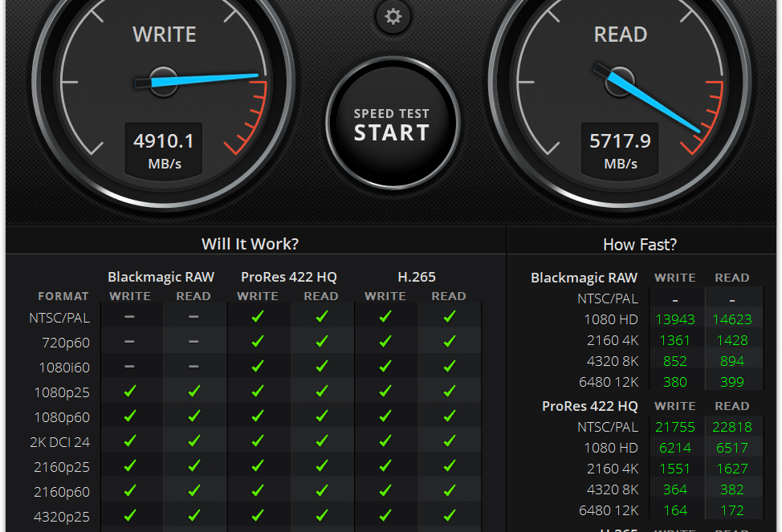Screen dimensions: 782x532
Task: Click the "How Fast?" panel heading
Action: coord(640,244)
